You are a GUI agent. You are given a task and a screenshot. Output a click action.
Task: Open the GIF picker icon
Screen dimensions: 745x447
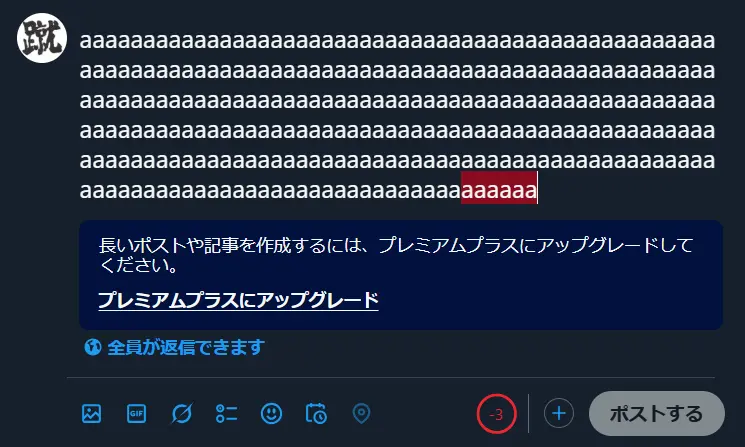coord(136,413)
